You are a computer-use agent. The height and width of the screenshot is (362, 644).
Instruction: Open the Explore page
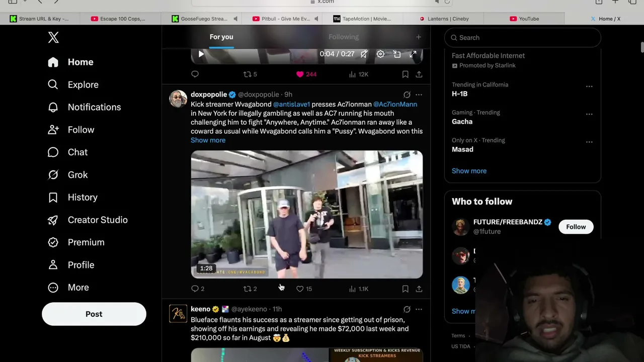click(x=73, y=84)
